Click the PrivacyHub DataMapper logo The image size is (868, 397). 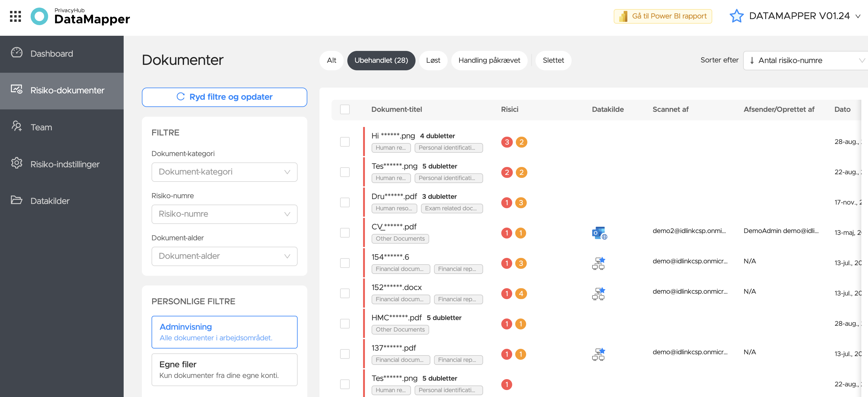pyautogui.click(x=80, y=16)
